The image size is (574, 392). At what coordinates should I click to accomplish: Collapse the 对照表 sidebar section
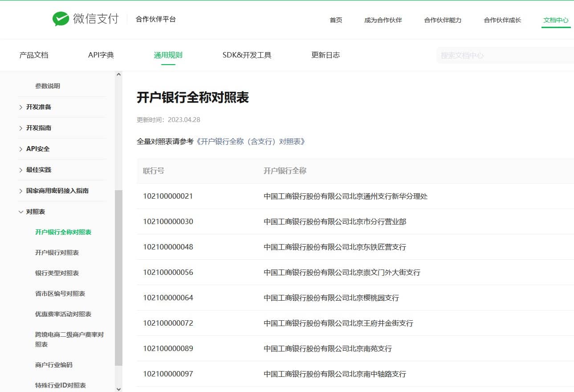pyautogui.click(x=35, y=212)
